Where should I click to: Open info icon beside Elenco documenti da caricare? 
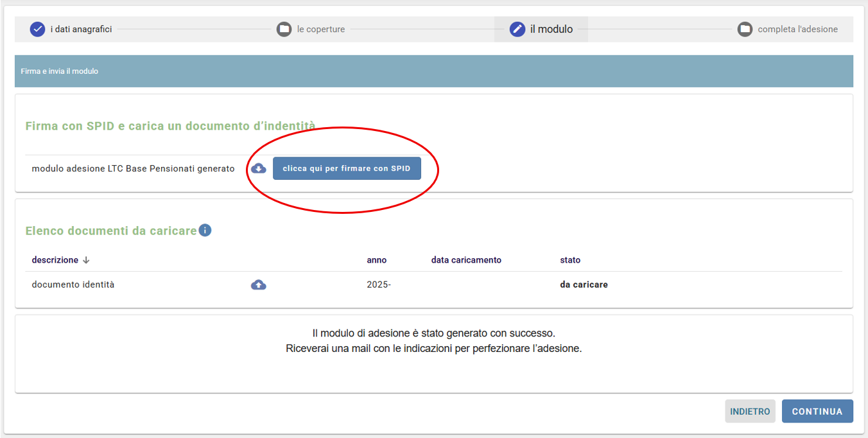205,230
